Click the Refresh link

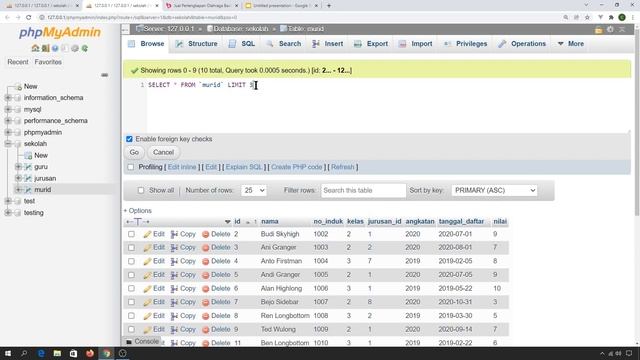[x=343, y=167]
